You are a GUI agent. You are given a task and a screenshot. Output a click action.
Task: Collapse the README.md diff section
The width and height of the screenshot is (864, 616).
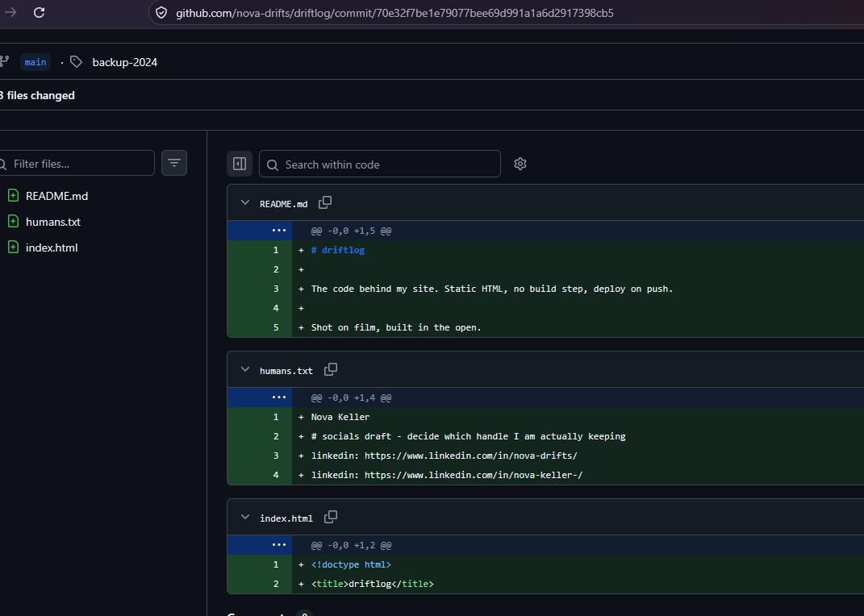click(245, 202)
